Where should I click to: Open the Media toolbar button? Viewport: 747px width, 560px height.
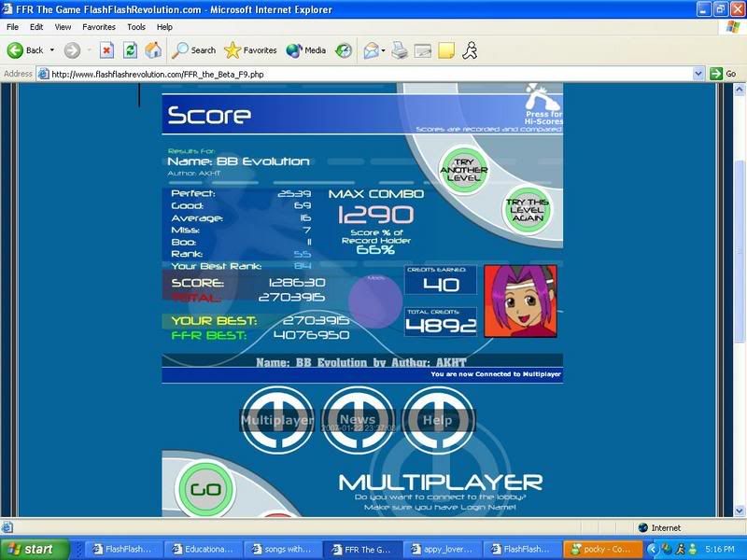click(x=306, y=50)
